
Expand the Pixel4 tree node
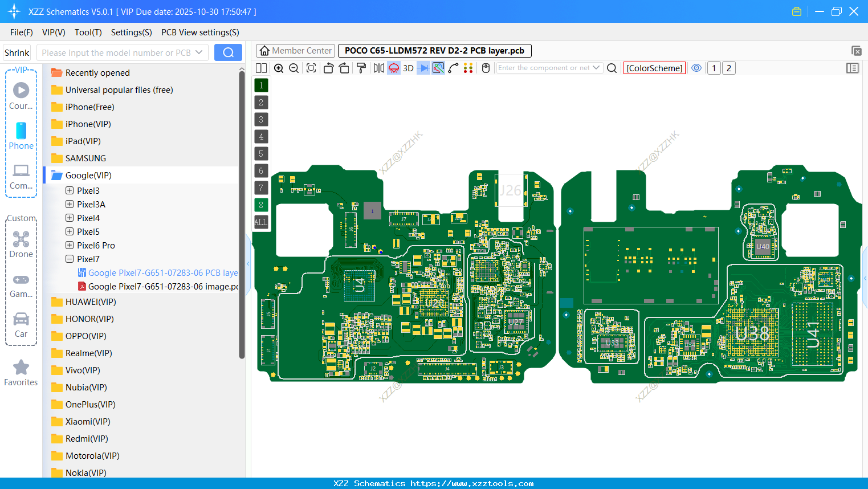click(70, 218)
